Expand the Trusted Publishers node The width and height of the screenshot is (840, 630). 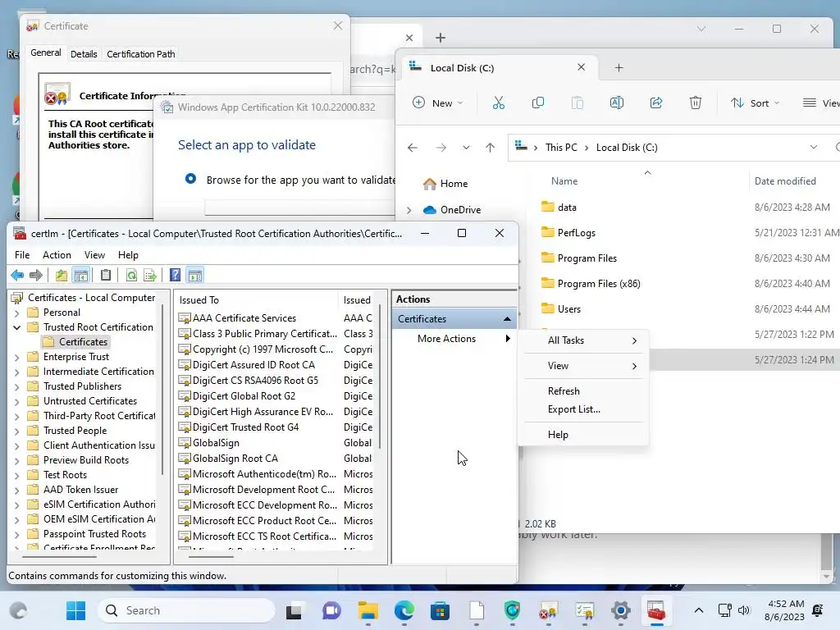(17, 387)
